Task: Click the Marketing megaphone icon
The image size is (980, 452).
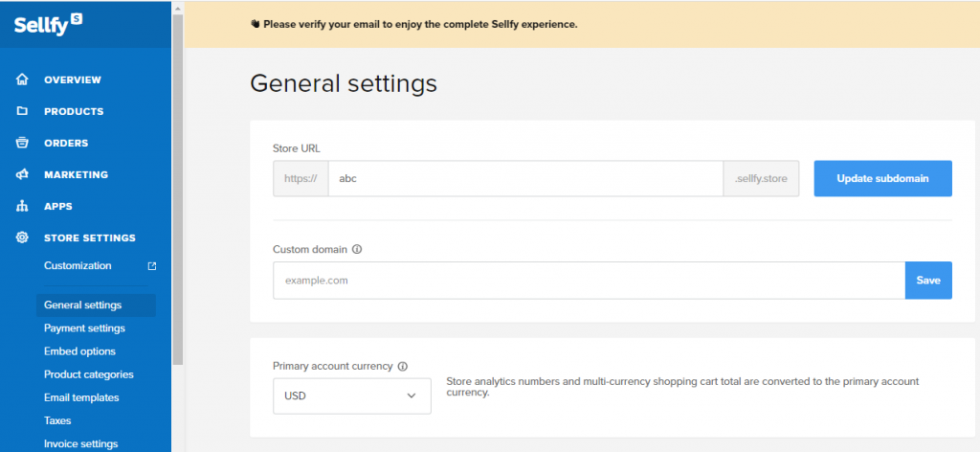Action: pos(22,174)
